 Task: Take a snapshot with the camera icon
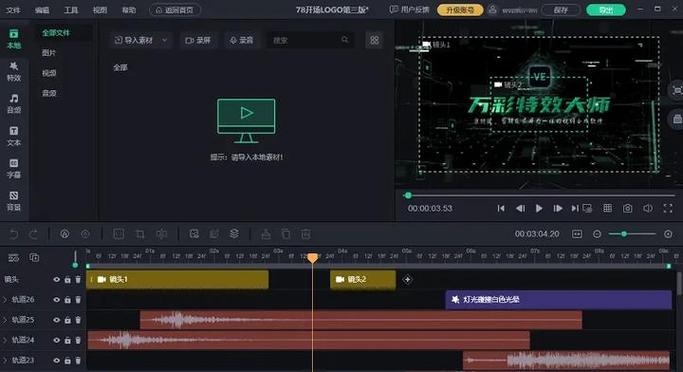[x=627, y=209]
